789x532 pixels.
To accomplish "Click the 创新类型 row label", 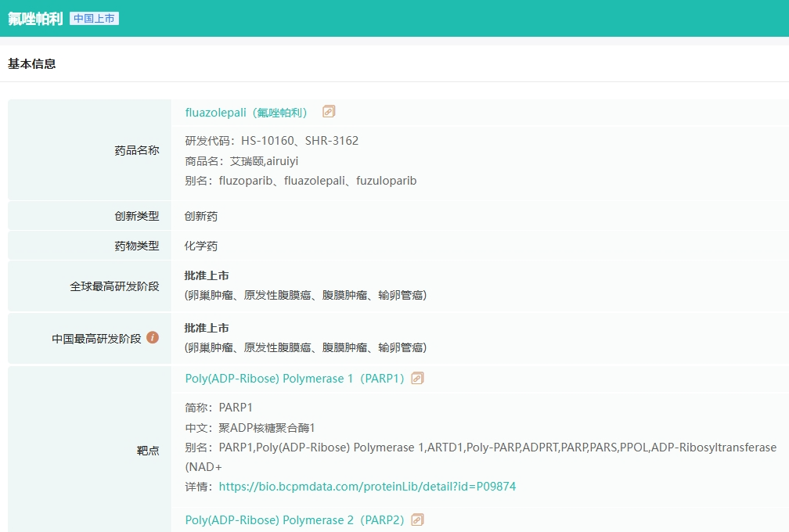I will 137,216.
